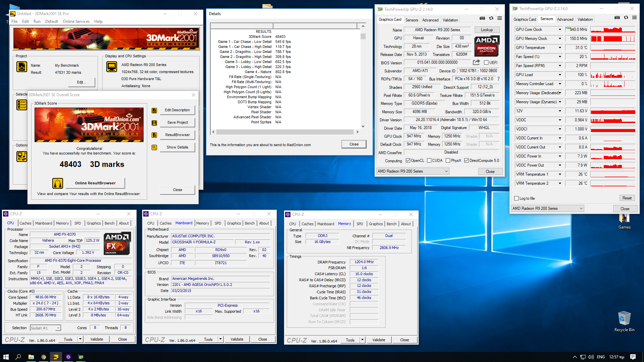Screen dimensions: 644x362
Task: Switch to Caches tab in CPU-Z CPU window
Action: [25, 223]
